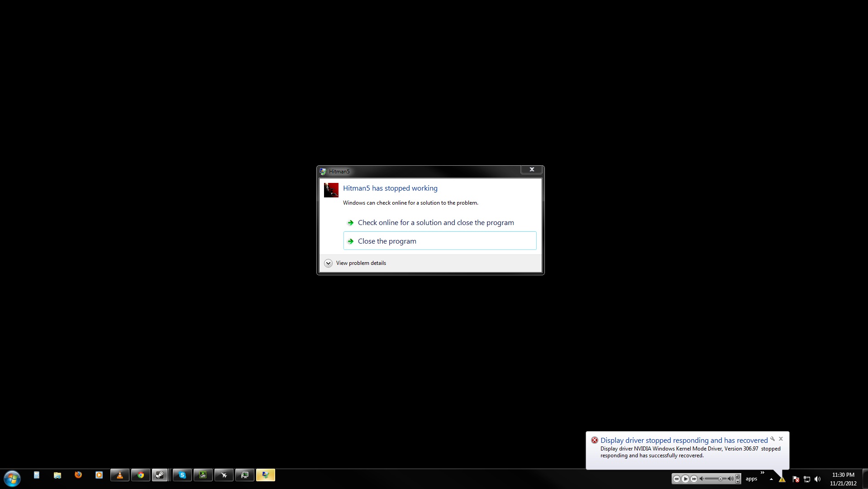868x489 pixels.
Task: Adjust the taskbar player volume slider
Action: 720,479
